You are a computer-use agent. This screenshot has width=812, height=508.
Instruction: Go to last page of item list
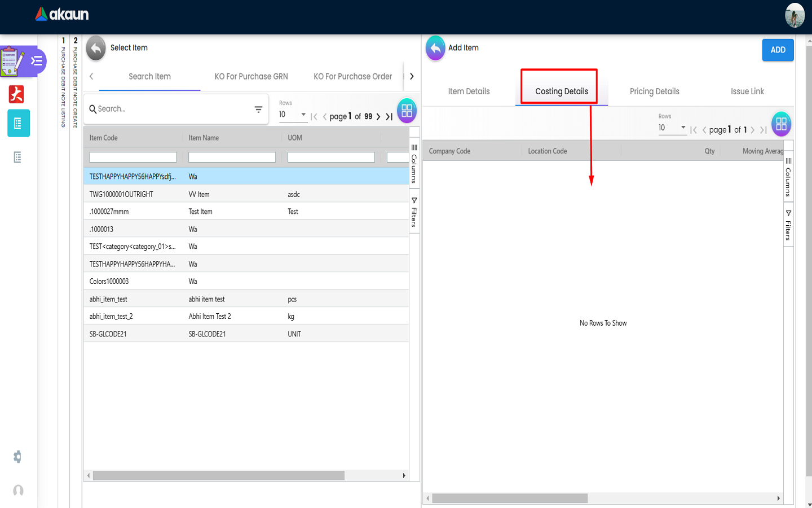[389, 117]
